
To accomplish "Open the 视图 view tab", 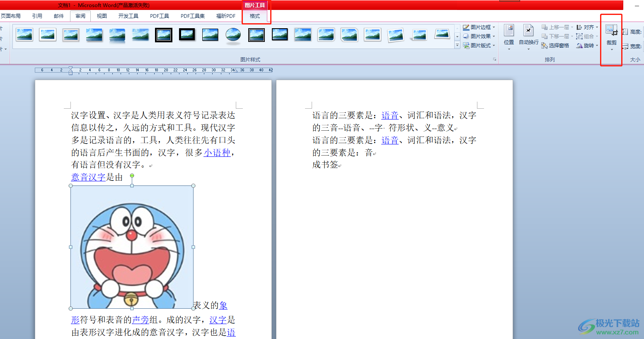I will (102, 16).
